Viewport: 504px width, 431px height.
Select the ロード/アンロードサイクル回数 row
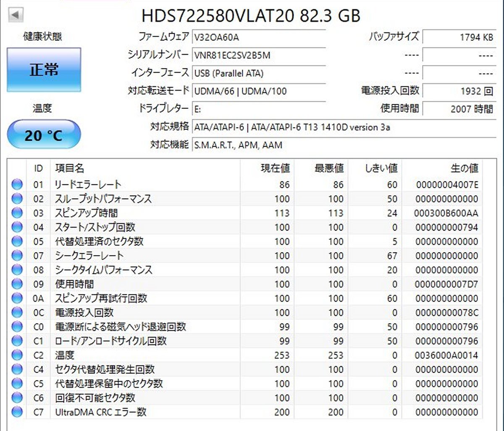pos(245,341)
